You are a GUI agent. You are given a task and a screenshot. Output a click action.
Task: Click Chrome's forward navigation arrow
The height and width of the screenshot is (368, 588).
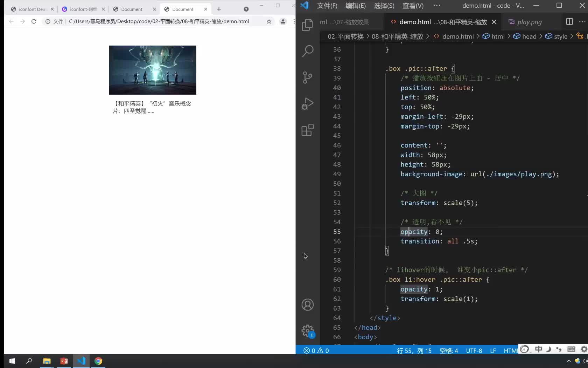22,21
